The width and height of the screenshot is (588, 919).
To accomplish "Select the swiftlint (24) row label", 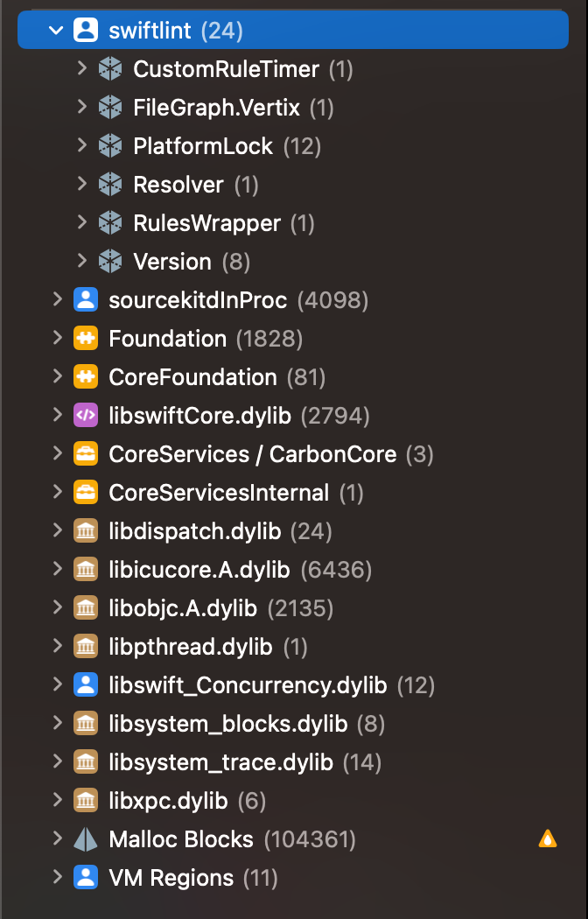I will pos(176,31).
